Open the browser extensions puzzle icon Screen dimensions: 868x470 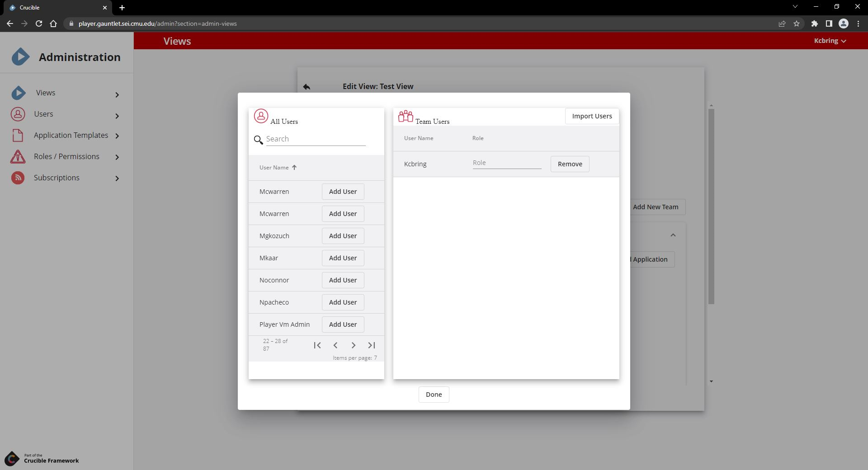[814, 23]
